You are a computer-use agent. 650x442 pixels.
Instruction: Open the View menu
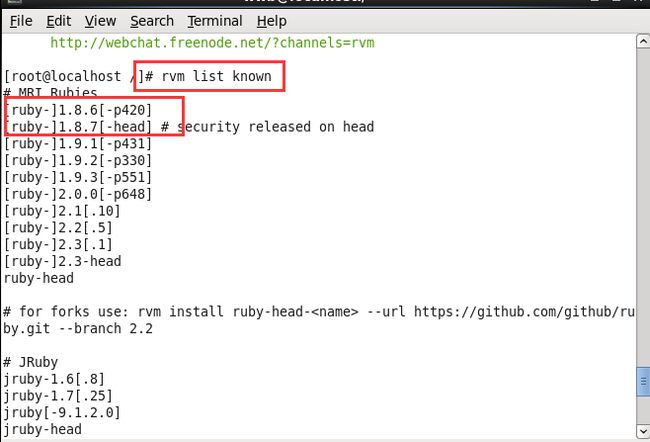pyautogui.click(x=100, y=21)
